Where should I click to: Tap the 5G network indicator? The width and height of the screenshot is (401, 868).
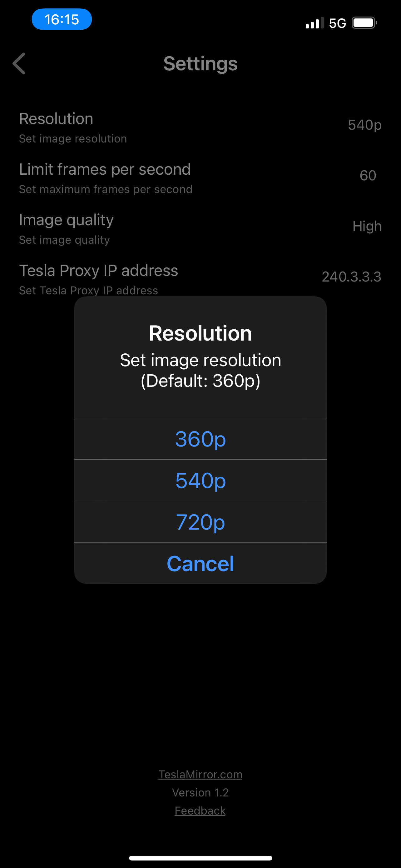338,22
